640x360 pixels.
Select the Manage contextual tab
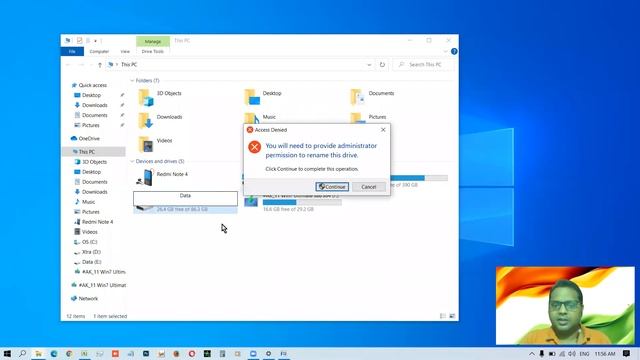click(153, 41)
